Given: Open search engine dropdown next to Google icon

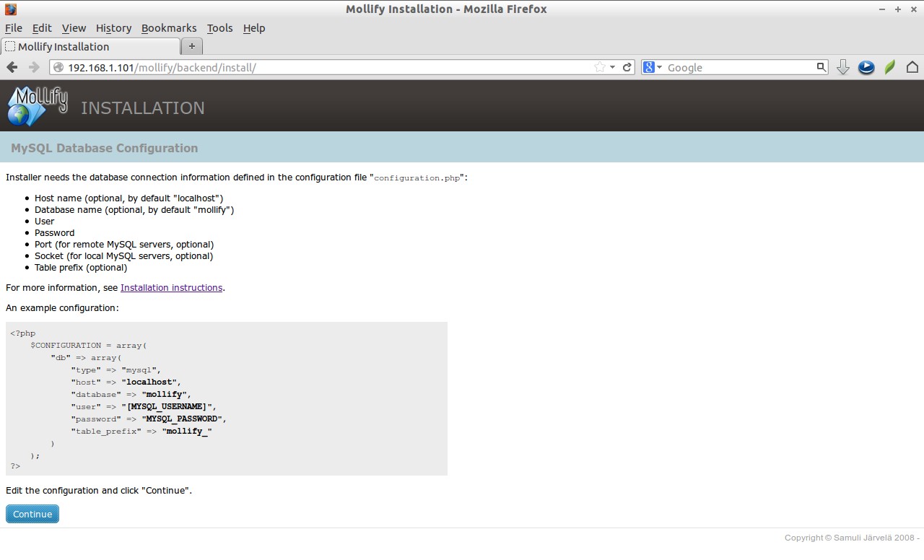Looking at the screenshot, I should (659, 67).
